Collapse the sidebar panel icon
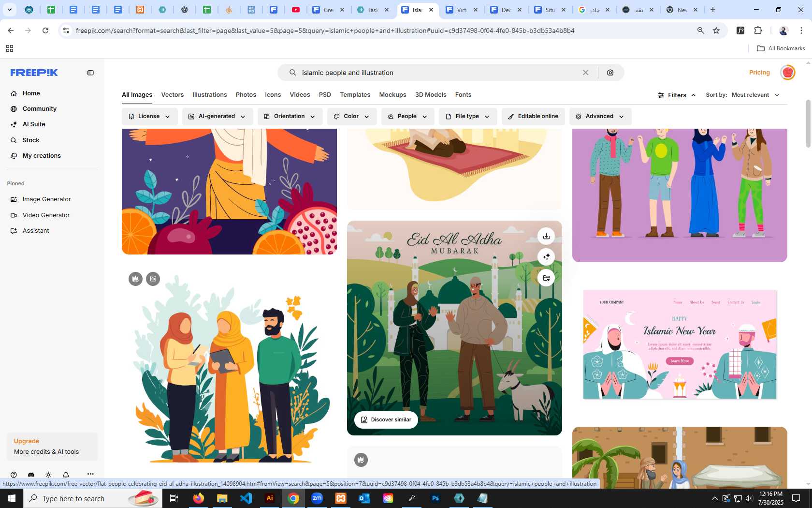The width and height of the screenshot is (812, 508). [90, 73]
